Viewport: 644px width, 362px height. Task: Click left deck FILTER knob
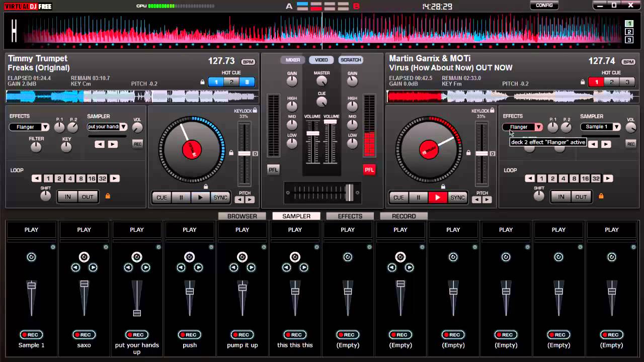pyautogui.click(x=36, y=147)
